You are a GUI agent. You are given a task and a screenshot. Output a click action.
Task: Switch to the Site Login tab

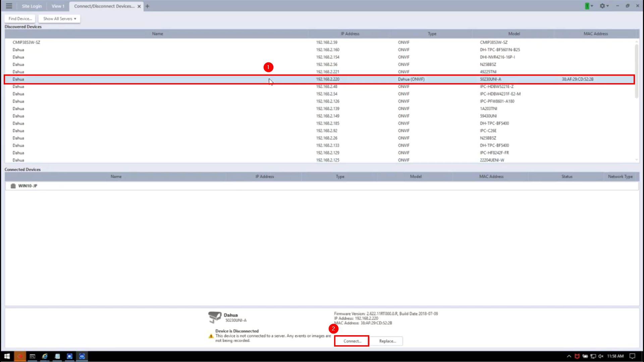[x=32, y=6]
